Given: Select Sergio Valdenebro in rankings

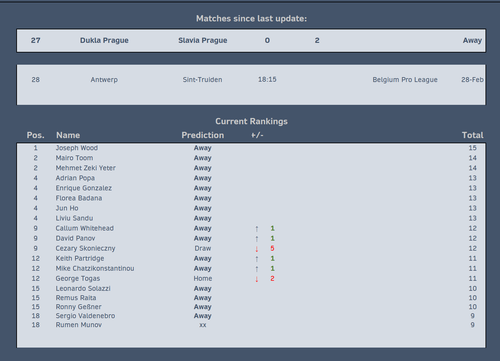Looking at the screenshot, I should pos(85,316).
